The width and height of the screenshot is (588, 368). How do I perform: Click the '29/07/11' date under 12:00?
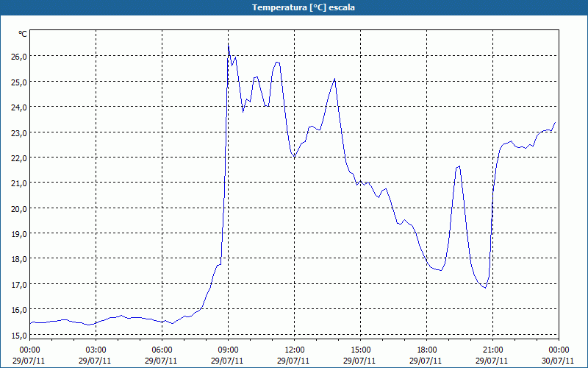293,361
